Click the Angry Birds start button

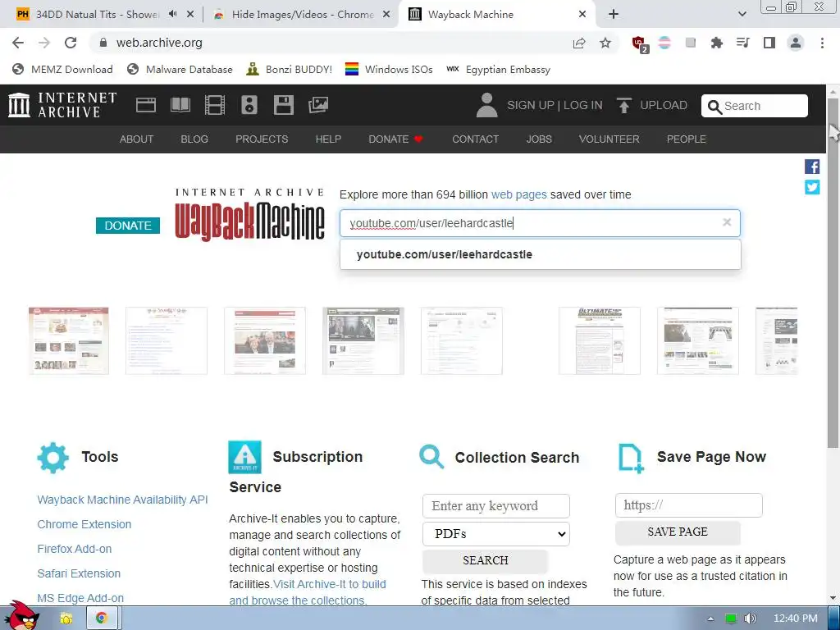coord(22,616)
